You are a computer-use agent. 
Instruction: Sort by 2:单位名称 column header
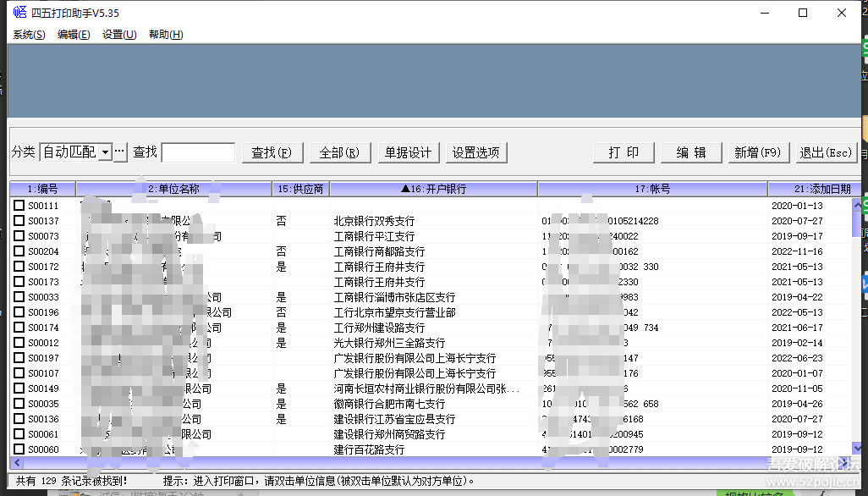173,189
